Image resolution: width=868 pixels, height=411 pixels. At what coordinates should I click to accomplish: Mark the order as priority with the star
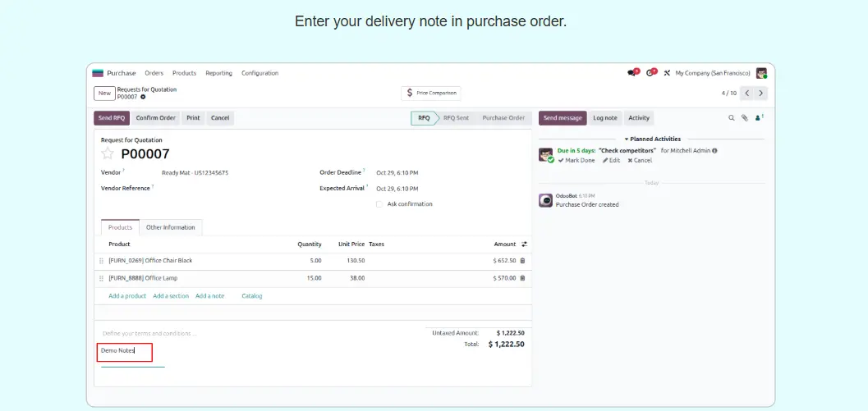coord(108,154)
